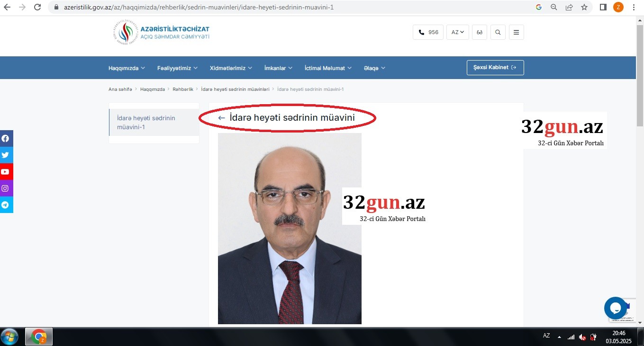This screenshot has height=346, width=644.
Task: Open the Əlaqə navigation menu
Action: [374, 68]
